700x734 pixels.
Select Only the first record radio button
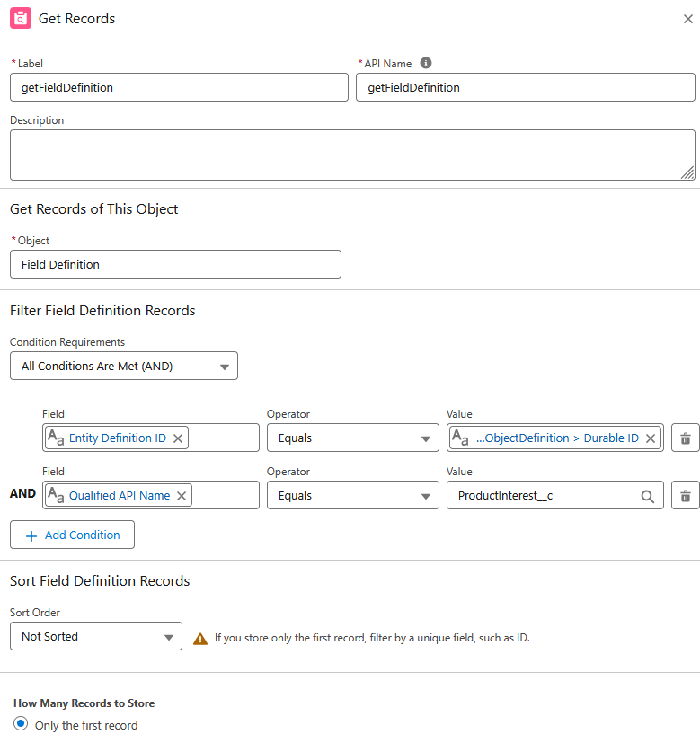[x=21, y=723]
